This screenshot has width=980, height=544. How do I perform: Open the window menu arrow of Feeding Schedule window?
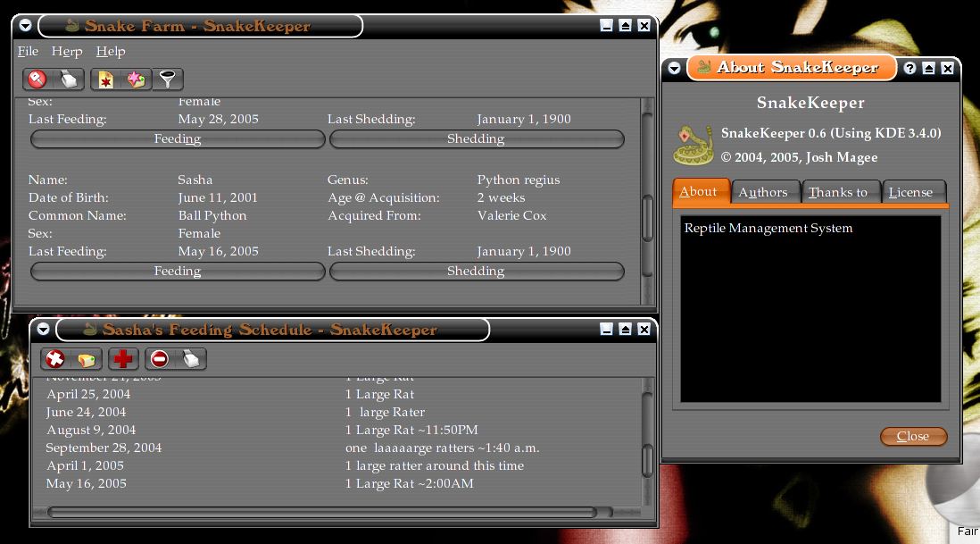click(x=43, y=329)
